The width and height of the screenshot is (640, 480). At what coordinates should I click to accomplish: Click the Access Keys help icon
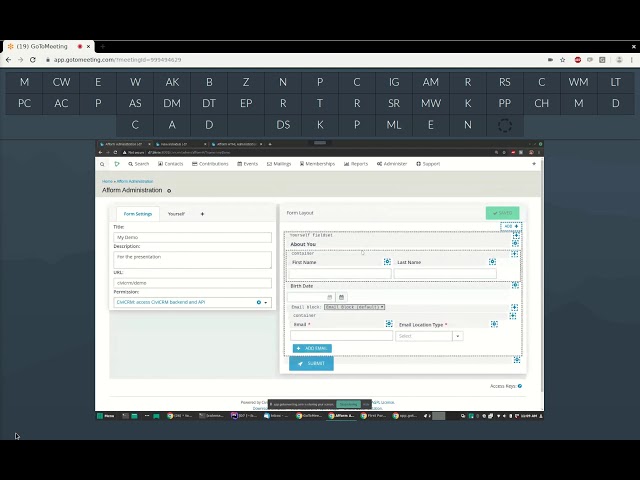click(x=520, y=386)
